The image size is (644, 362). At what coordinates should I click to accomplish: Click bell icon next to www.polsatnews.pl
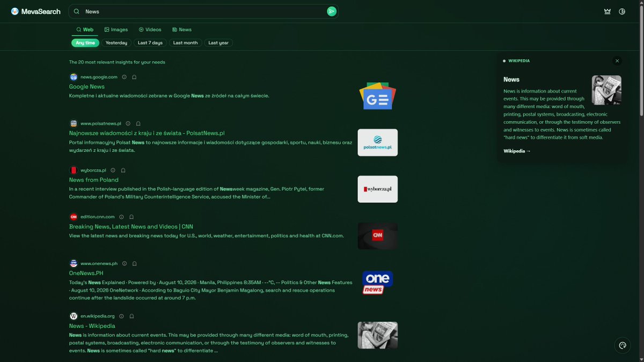pos(138,123)
